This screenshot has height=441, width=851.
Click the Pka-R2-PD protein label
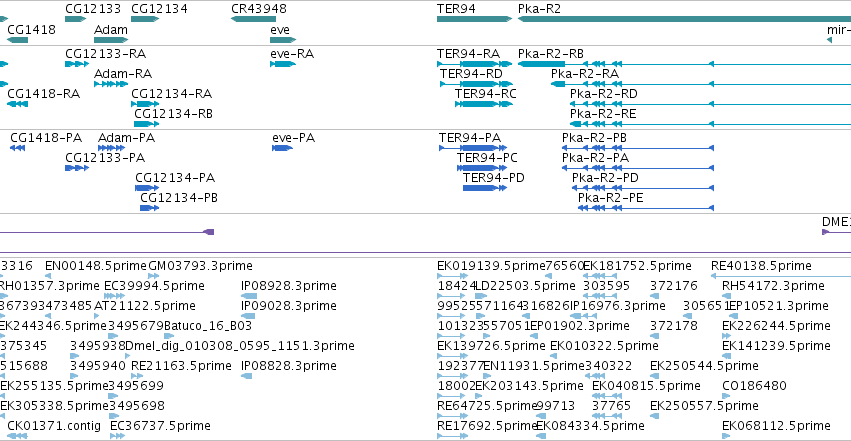(x=605, y=178)
